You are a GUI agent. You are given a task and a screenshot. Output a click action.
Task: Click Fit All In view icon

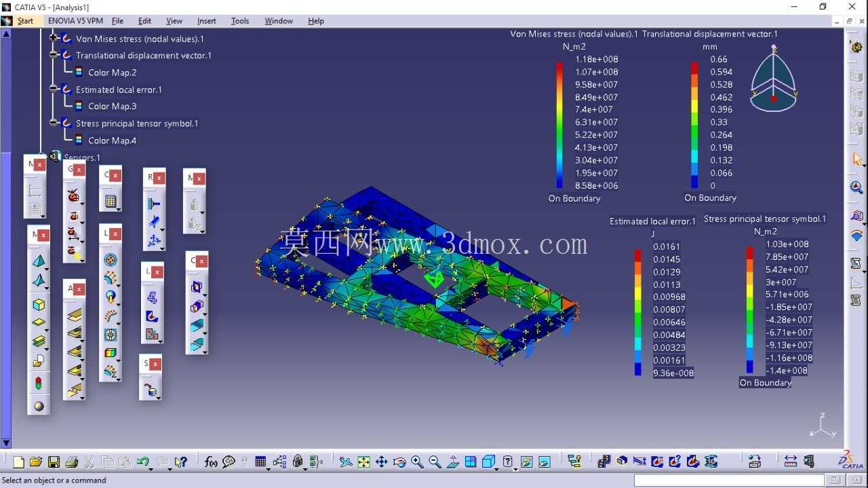pyautogui.click(x=363, y=462)
